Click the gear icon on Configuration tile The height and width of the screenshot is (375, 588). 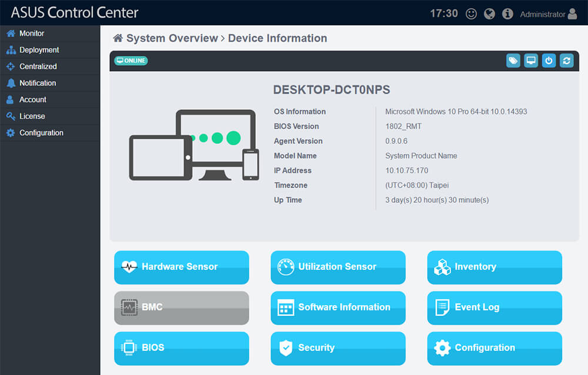pos(442,348)
